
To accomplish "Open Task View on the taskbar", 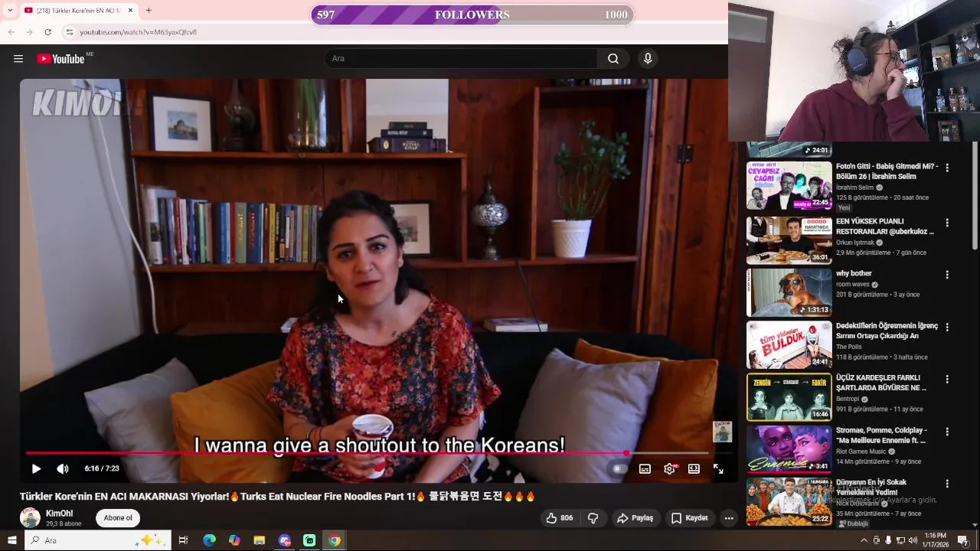I will 183,540.
